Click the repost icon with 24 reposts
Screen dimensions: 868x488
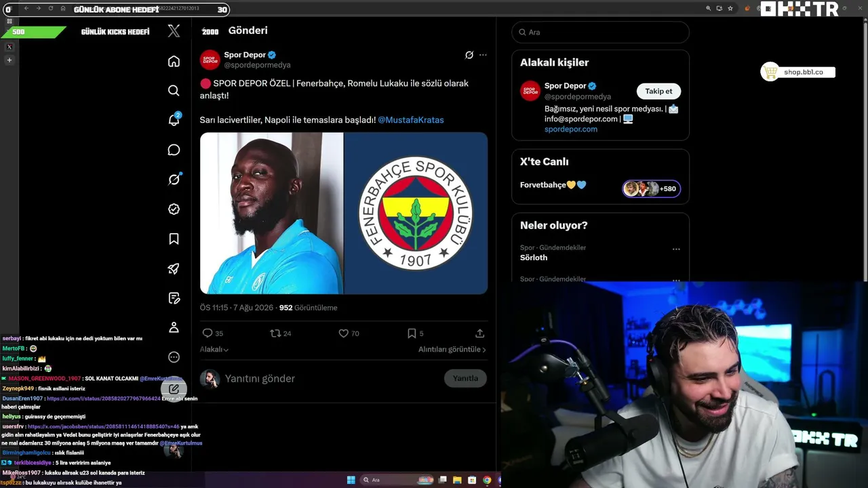pos(275,333)
